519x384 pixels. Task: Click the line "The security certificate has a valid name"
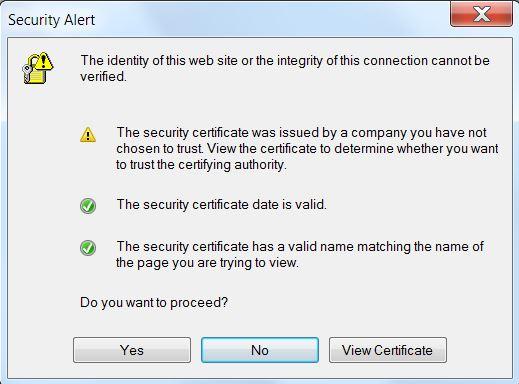pos(300,247)
